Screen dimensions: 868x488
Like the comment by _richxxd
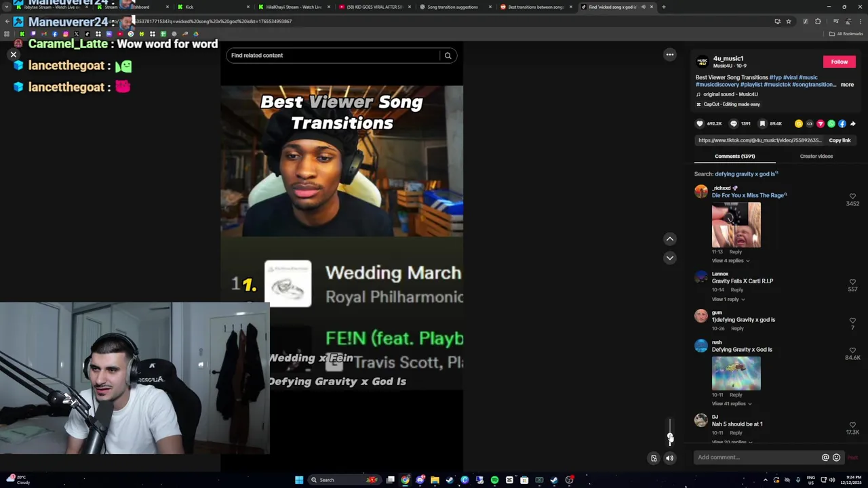(852, 197)
